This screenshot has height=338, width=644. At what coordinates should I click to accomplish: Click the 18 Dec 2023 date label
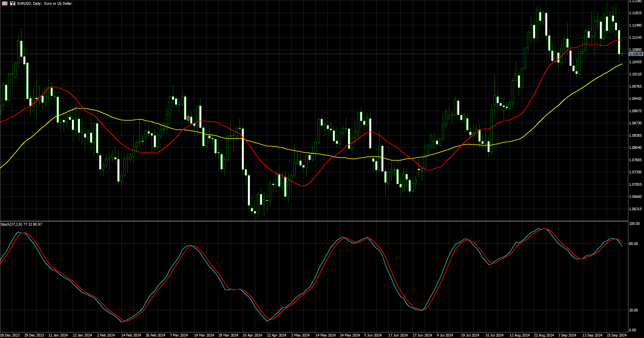point(10,335)
